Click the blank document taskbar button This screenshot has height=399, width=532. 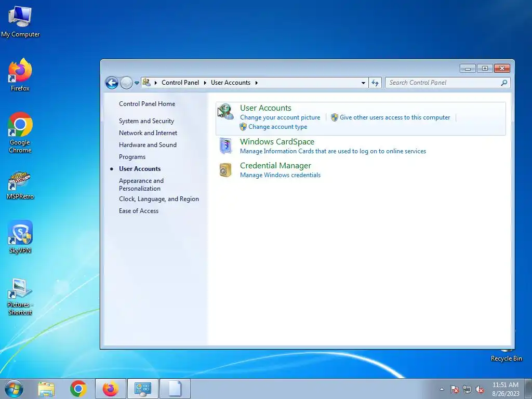click(x=175, y=389)
